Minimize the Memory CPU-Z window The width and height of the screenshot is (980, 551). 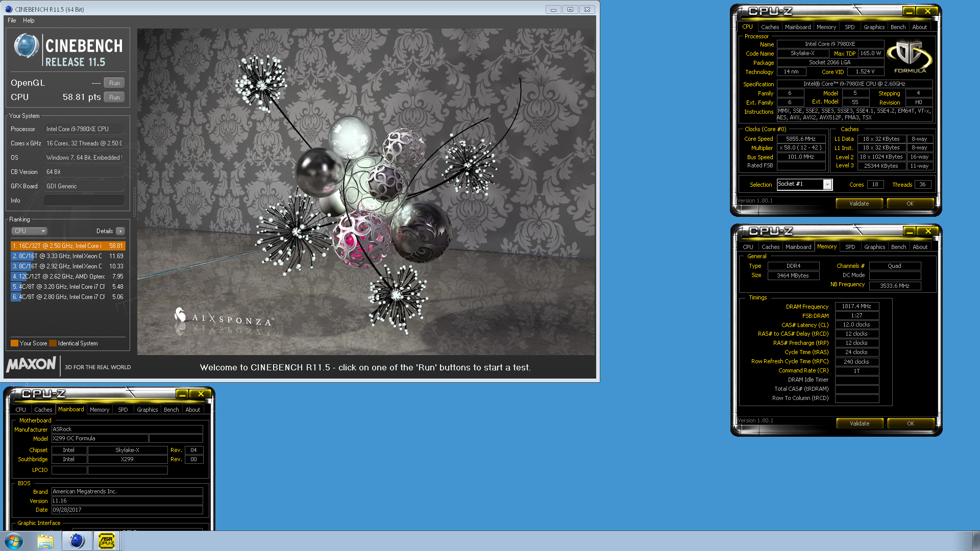click(x=910, y=231)
